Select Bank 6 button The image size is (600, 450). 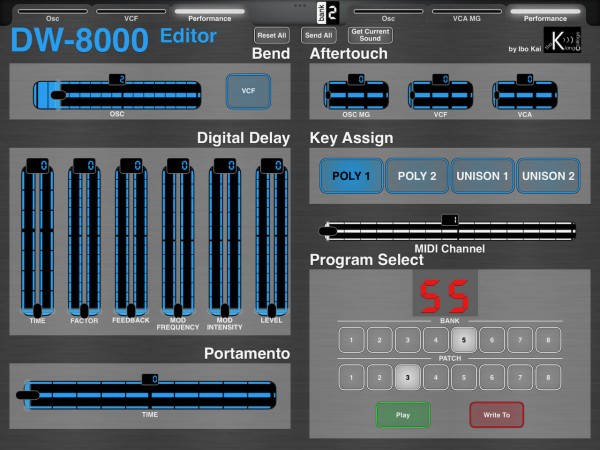coord(492,340)
